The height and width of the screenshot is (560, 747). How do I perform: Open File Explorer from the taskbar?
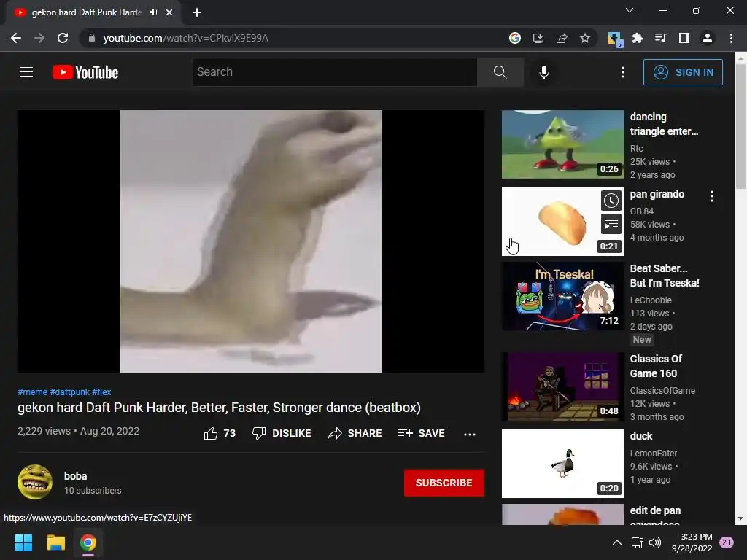[55, 542]
